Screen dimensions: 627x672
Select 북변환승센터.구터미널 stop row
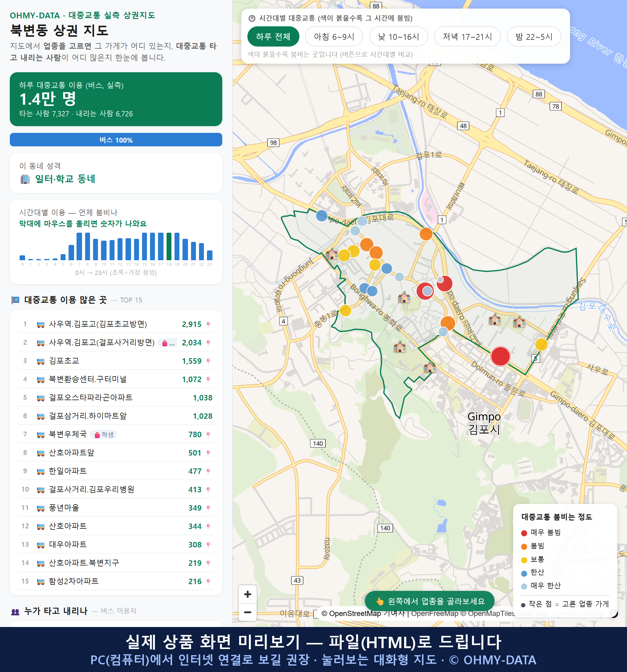[116, 379]
